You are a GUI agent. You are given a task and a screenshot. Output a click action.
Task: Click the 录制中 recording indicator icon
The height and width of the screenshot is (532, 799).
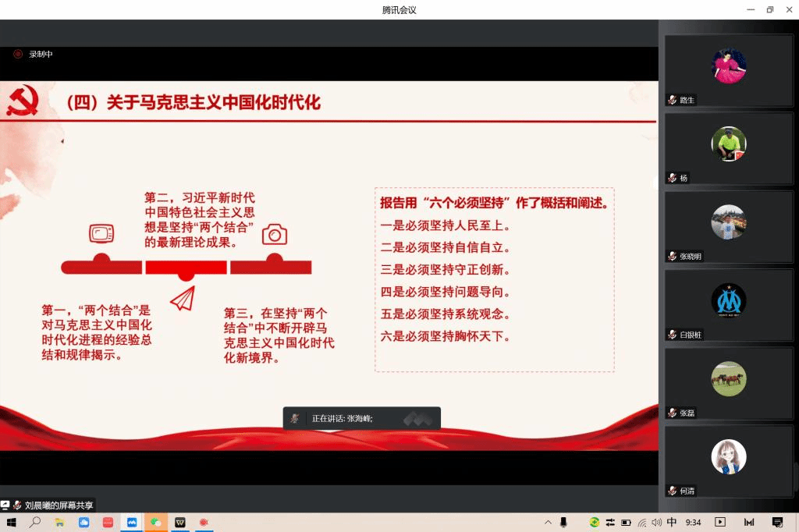click(18, 55)
